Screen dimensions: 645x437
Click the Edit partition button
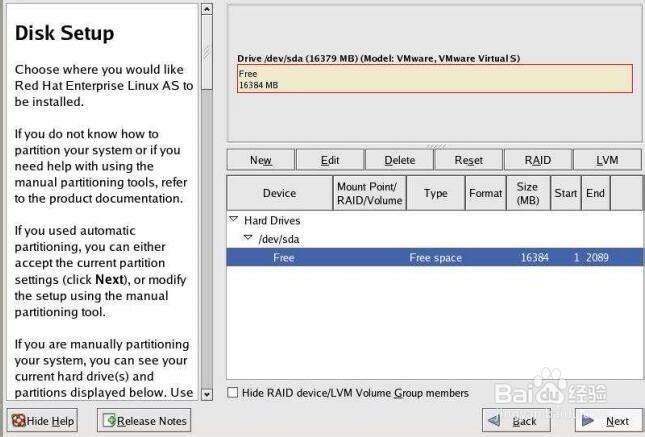click(330, 160)
